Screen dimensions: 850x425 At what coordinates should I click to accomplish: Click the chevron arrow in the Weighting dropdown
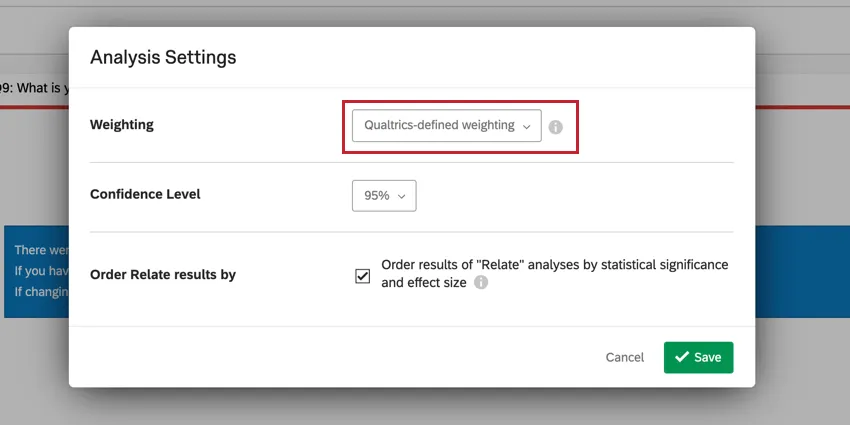point(526,127)
